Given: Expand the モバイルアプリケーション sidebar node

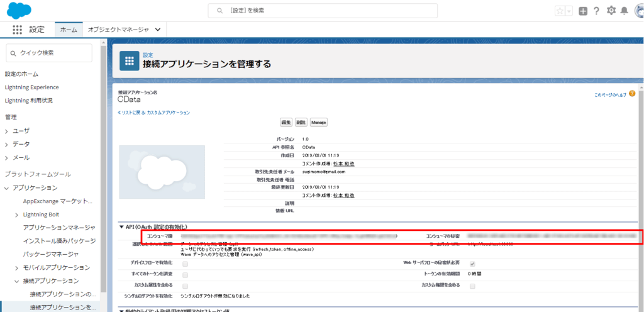Looking at the screenshot, I should [x=16, y=268].
